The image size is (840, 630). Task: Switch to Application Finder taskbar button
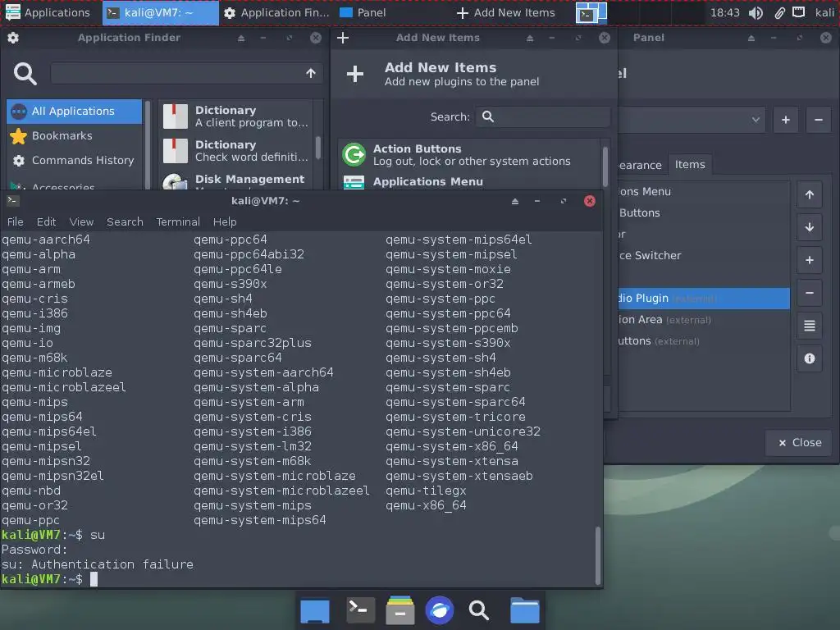pyautogui.click(x=276, y=12)
